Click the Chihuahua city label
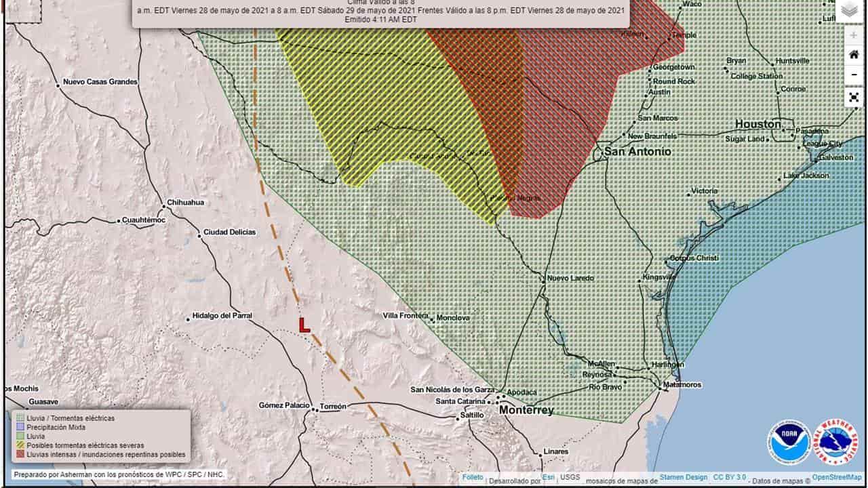Screen dimensions: 868x488 point(186,203)
